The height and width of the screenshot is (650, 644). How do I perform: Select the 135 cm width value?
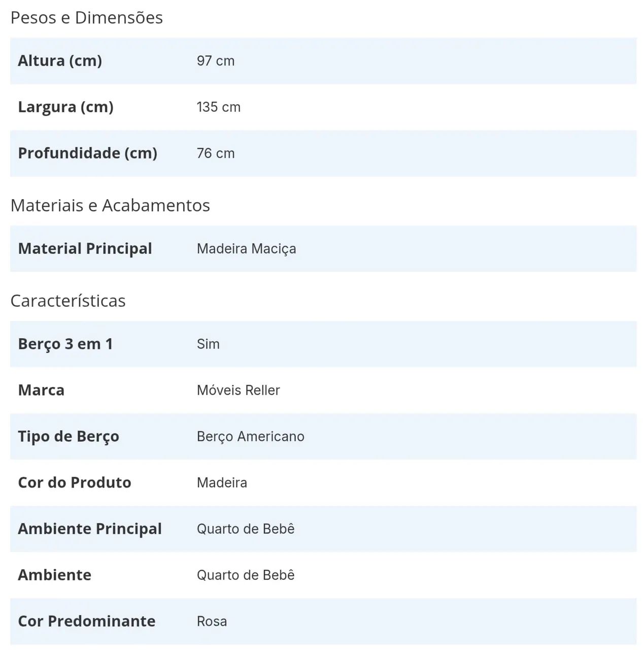219,107
